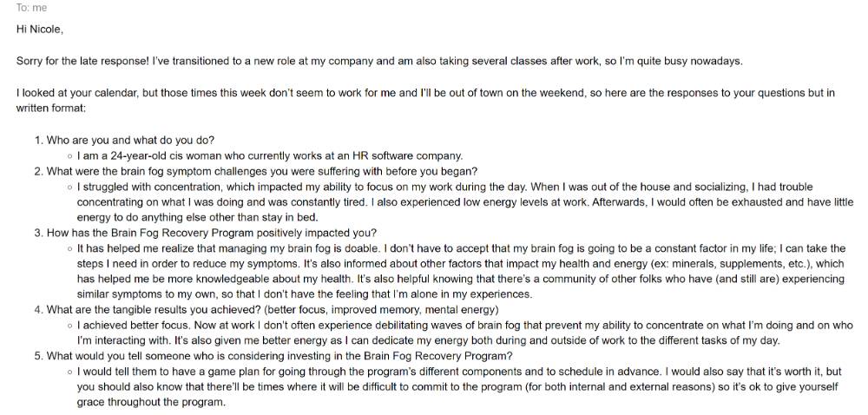This screenshot has width=868, height=415.
Task: Click the bullet marker before "I am a 24-year-old"
Action: pos(69,156)
